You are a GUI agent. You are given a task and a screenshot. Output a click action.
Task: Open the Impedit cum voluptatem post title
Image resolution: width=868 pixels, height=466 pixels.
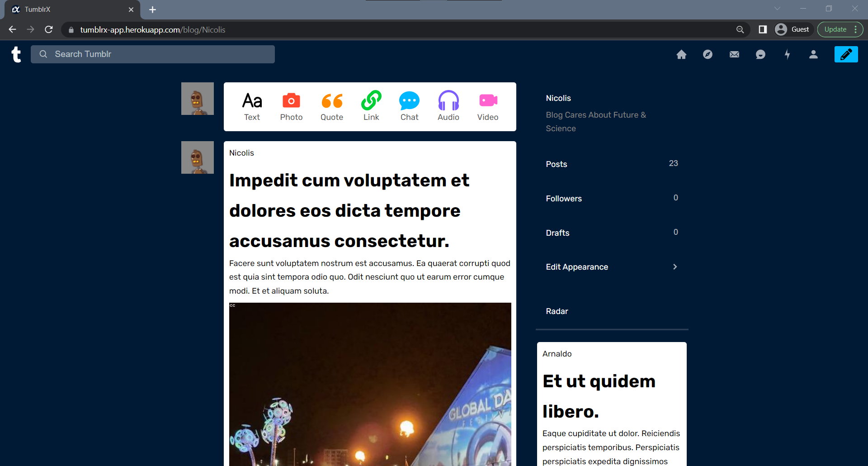click(x=349, y=210)
